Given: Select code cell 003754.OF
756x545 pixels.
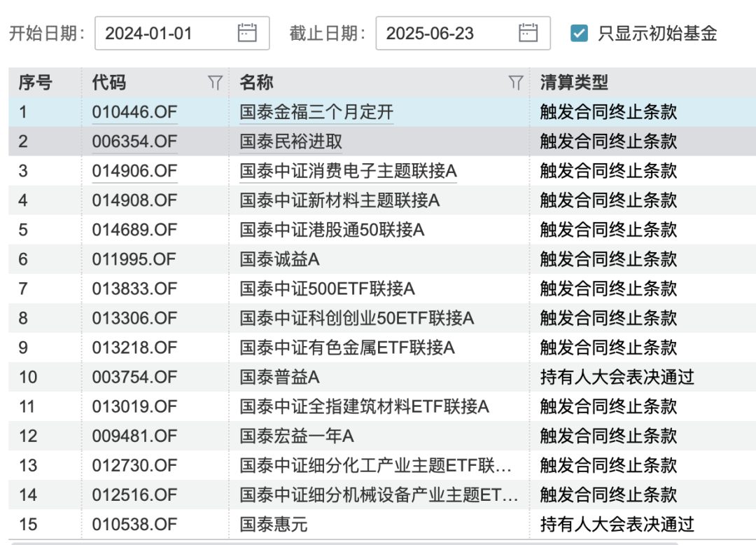Looking at the screenshot, I should (134, 377).
